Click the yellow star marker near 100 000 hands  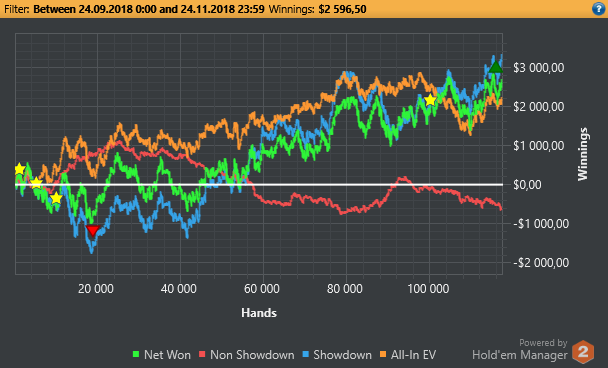(430, 100)
